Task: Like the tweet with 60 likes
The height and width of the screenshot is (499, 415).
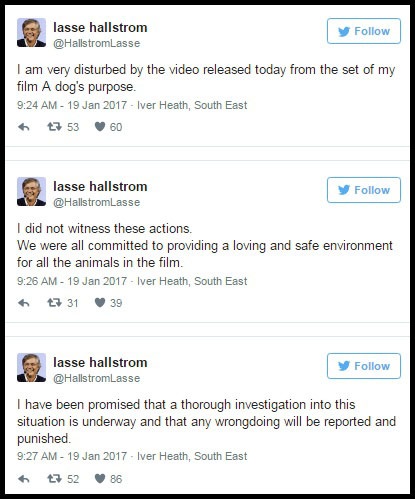Action: click(100, 127)
